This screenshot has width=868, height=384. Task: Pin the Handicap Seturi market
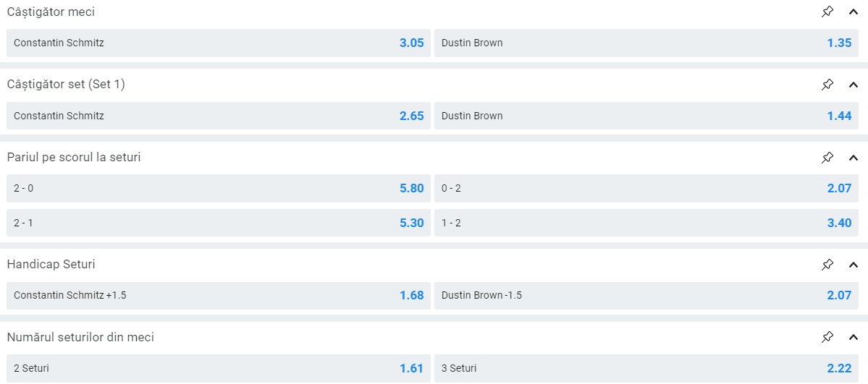pos(827,265)
